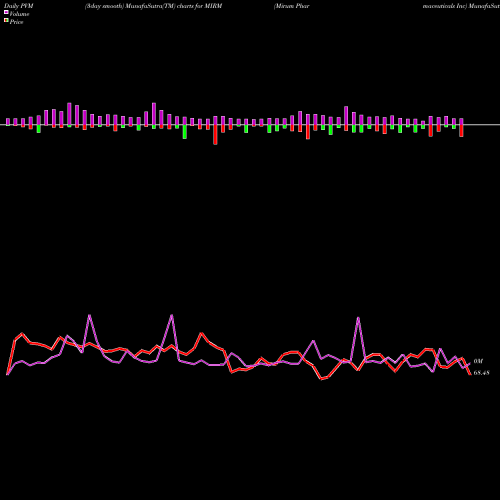
Task: Click the '68.48' price value label
Action: [481, 373]
